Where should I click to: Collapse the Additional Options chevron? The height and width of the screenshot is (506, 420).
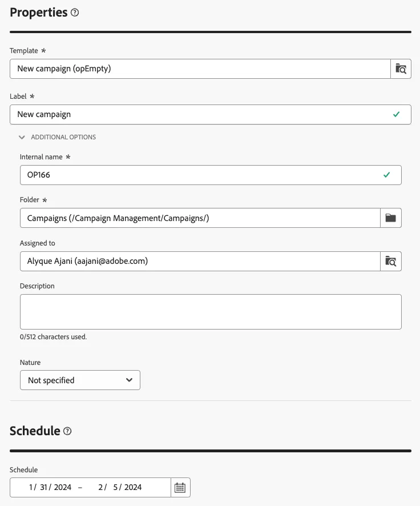(22, 137)
